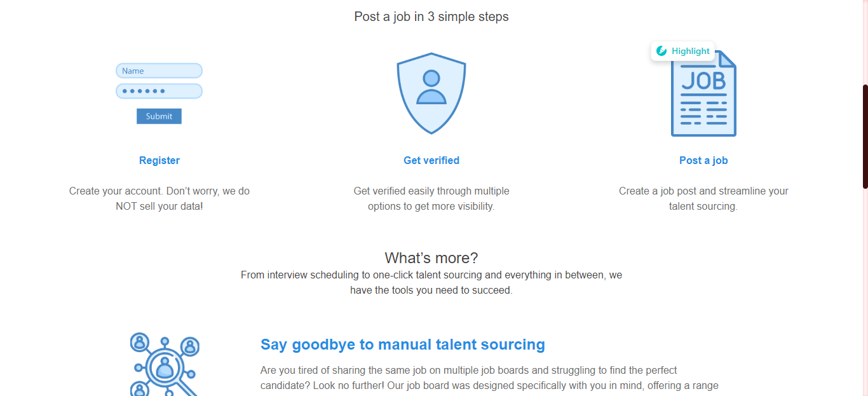Click the Highlight extension badge icon
This screenshot has width=868, height=396.
pos(661,51)
